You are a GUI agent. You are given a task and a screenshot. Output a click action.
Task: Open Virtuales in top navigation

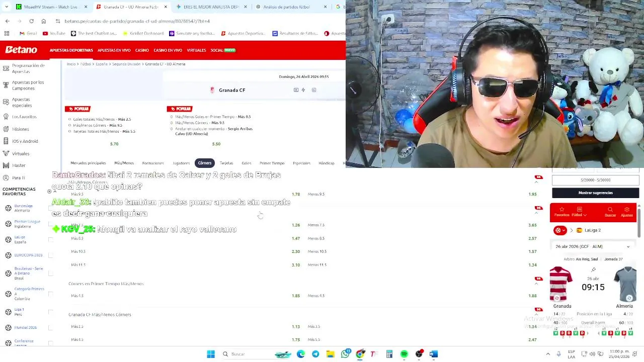196,50
